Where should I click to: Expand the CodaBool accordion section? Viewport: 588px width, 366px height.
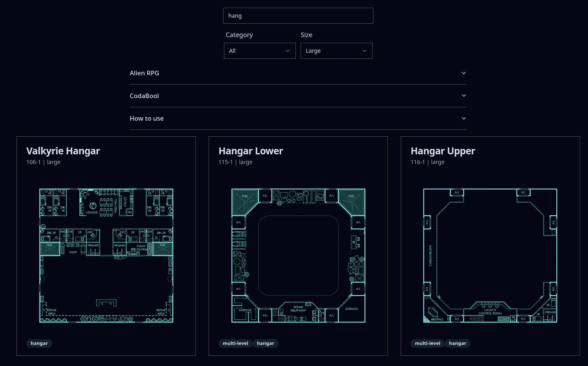144,96
